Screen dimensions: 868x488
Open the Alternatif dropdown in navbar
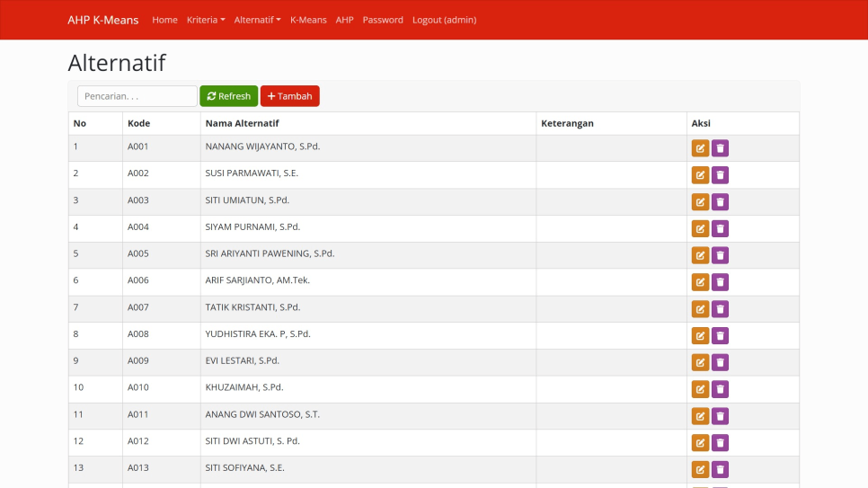click(x=257, y=20)
